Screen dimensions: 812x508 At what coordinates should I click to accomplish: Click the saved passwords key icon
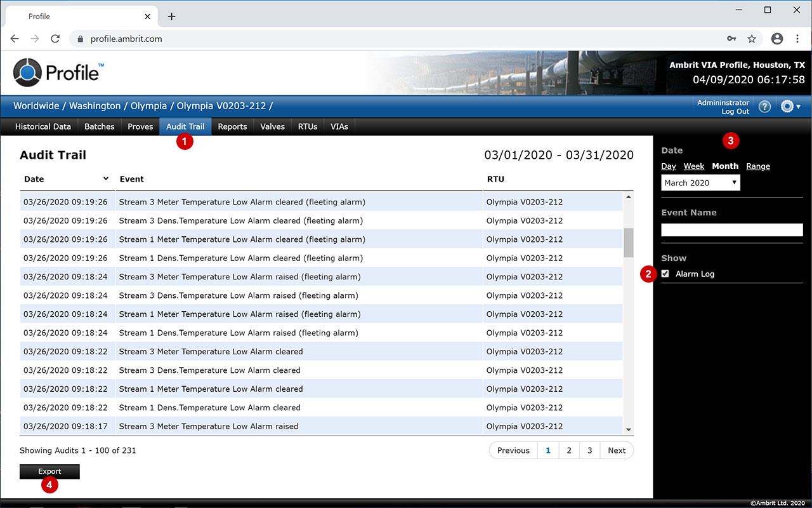731,39
